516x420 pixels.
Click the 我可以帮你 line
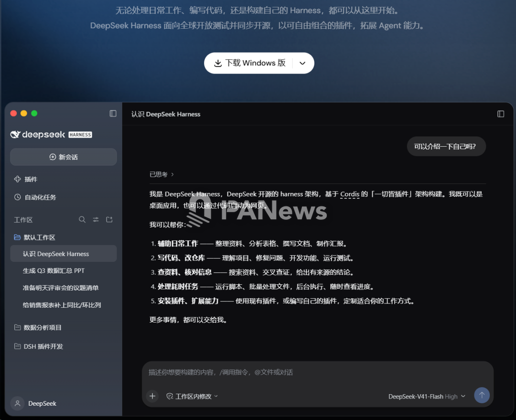click(168, 225)
